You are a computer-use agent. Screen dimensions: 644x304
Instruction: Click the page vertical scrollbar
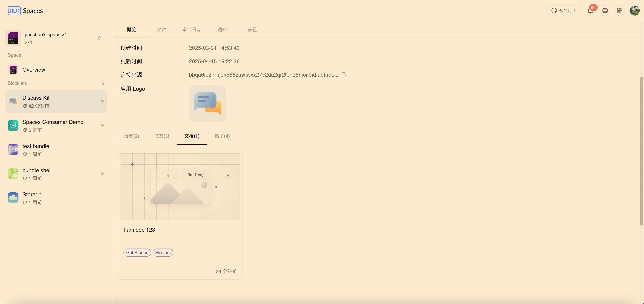coord(641,151)
